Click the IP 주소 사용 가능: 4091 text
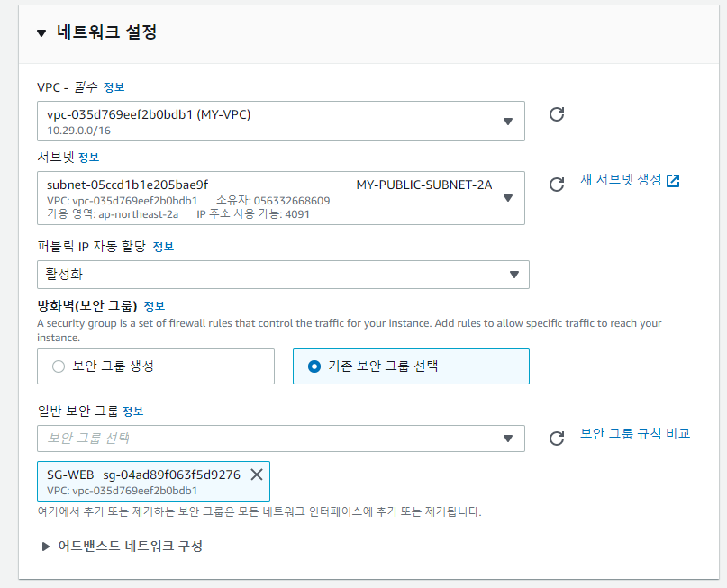 coord(253,214)
